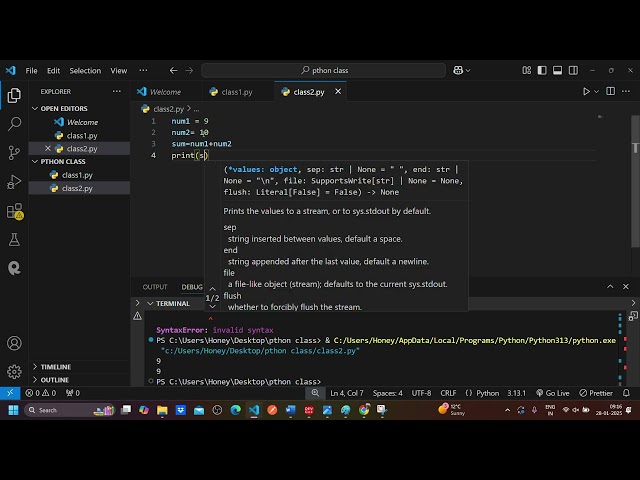640x480 pixels.
Task: Open class1.py in PTHON CLASS folder
Action: (x=77, y=175)
